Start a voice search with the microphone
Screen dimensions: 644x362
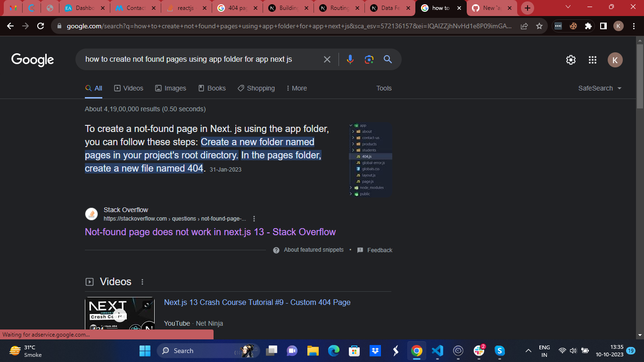[x=350, y=59]
